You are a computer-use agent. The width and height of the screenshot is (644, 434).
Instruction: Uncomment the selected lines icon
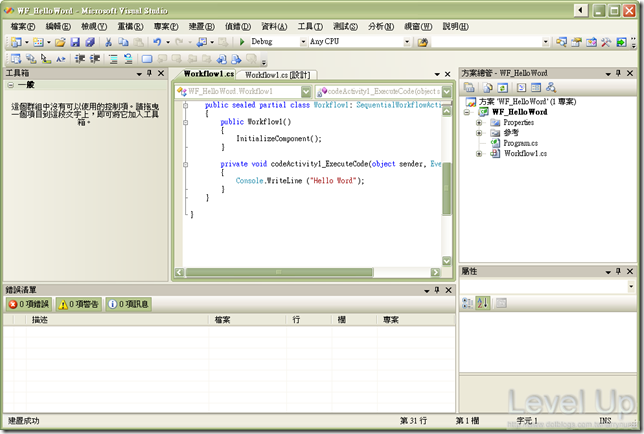128,59
